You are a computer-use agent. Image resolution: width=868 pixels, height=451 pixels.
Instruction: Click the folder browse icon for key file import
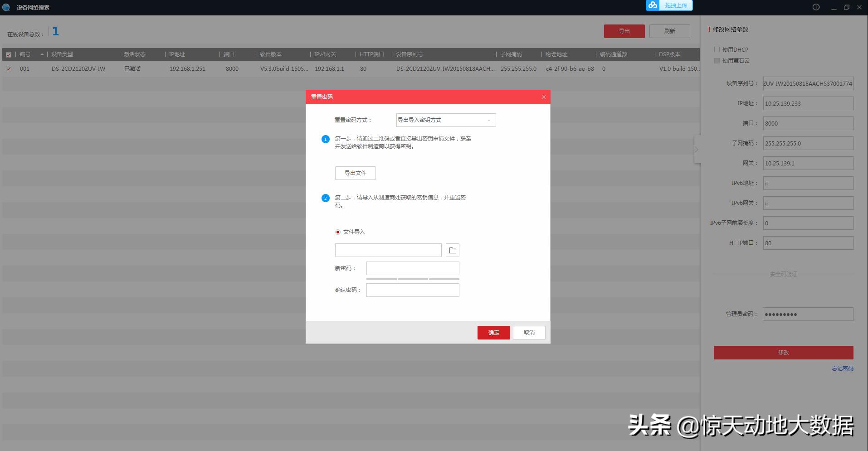coord(452,250)
